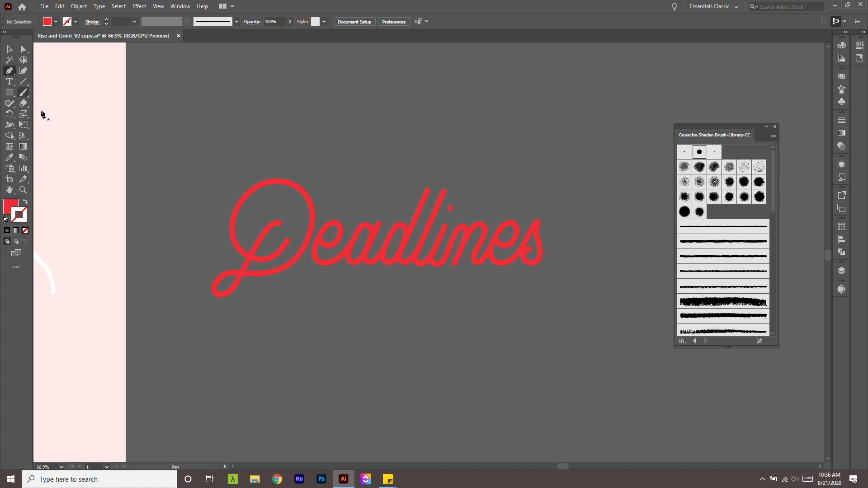Open the Effect menu
This screenshot has height=488, width=868.
point(139,6)
